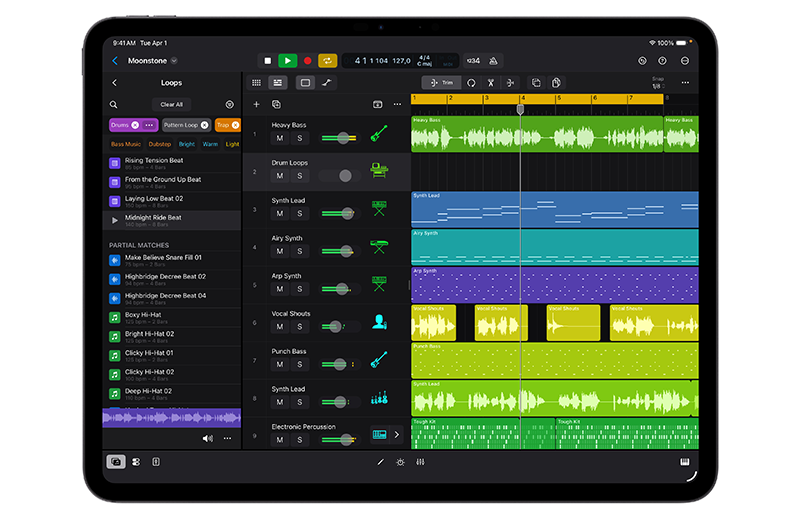Select the Trim tool button
Viewport: 800px width, 524px height.
click(441, 83)
